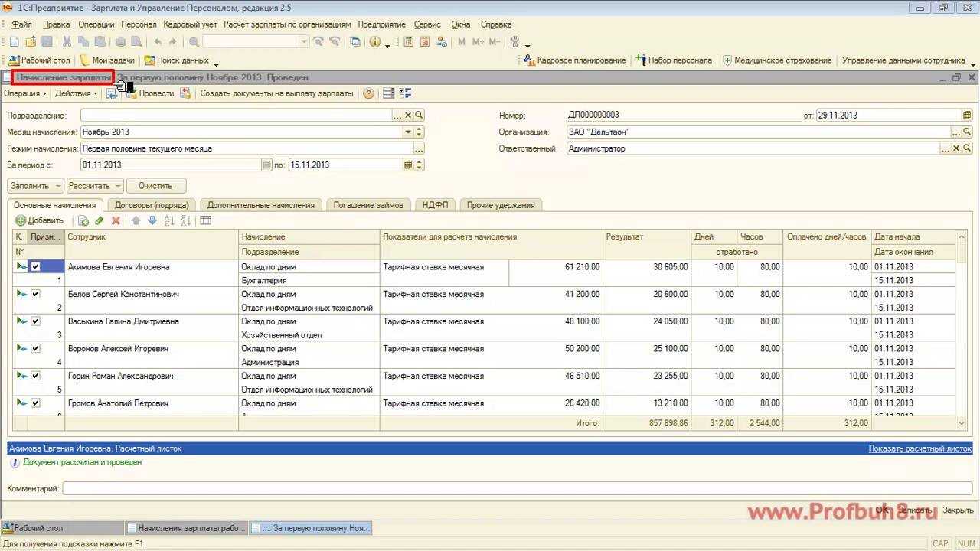Click the help info icon in main toolbar
This screenshot has height=551, width=980.
(x=374, y=42)
